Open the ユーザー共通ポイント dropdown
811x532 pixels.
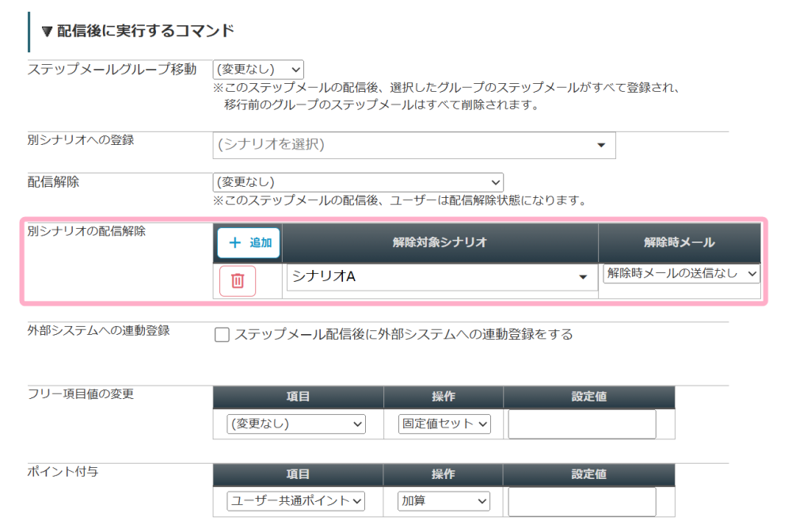point(296,501)
